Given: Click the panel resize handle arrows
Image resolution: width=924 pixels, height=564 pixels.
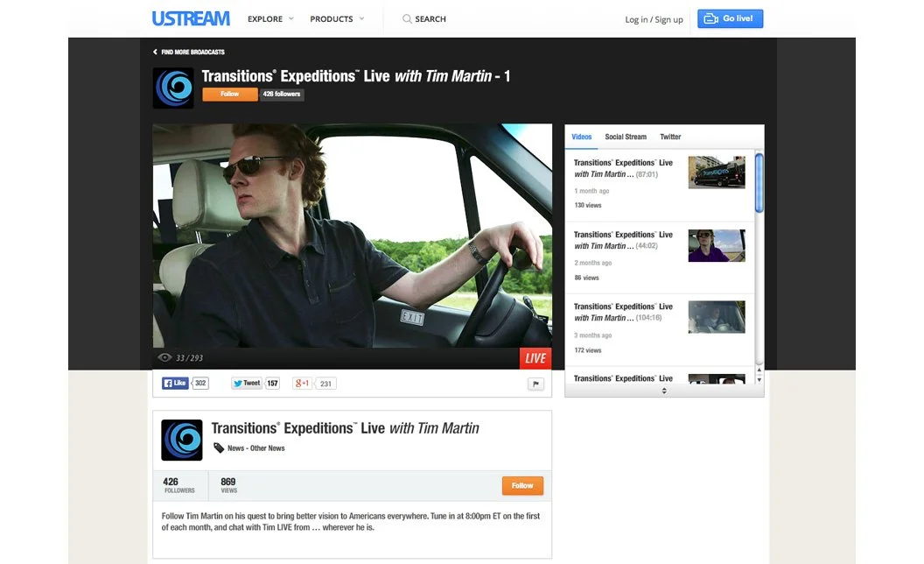Looking at the screenshot, I should click(x=664, y=391).
